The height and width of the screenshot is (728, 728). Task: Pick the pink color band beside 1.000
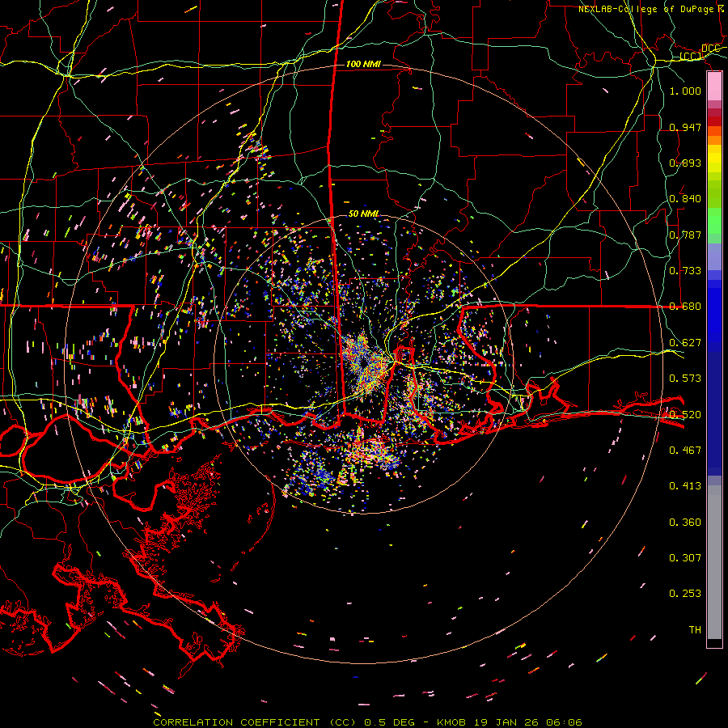[x=714, y=87]
